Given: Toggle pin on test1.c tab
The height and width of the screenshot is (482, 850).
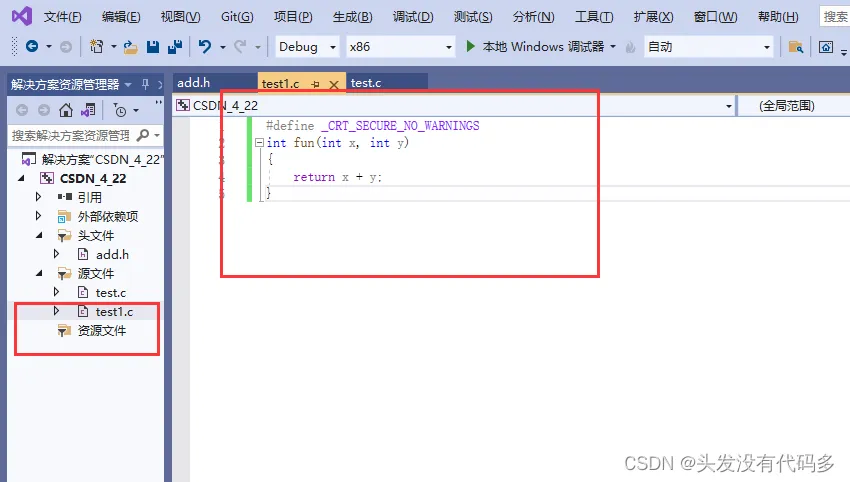Looking at the screenshot, I should [x=315, y=84].
